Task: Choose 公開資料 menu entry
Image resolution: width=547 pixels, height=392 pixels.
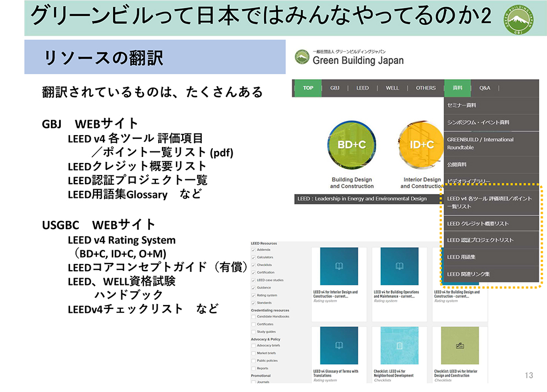Action: [x=491, y=165]
